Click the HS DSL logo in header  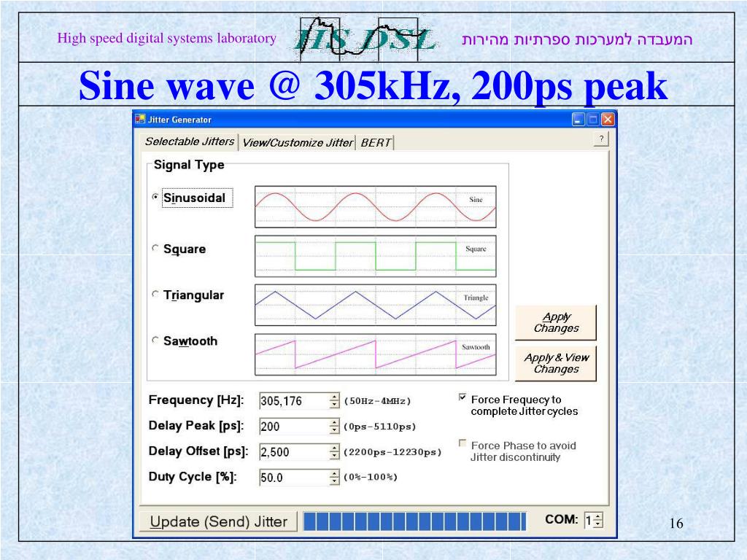coord(365,39)
